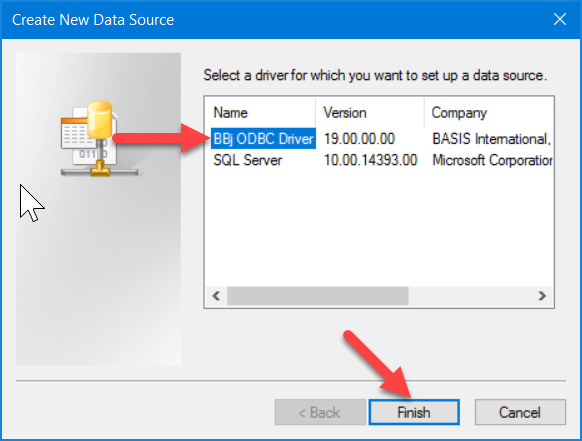Click the Finish button
The width and height of the screenshot is (582, 441).
pos(414,412)
